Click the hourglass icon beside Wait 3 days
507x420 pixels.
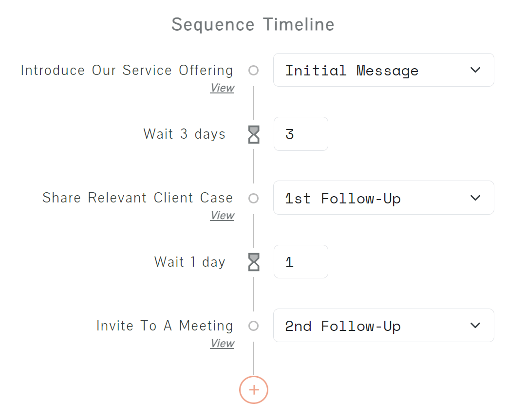point(254,134)
